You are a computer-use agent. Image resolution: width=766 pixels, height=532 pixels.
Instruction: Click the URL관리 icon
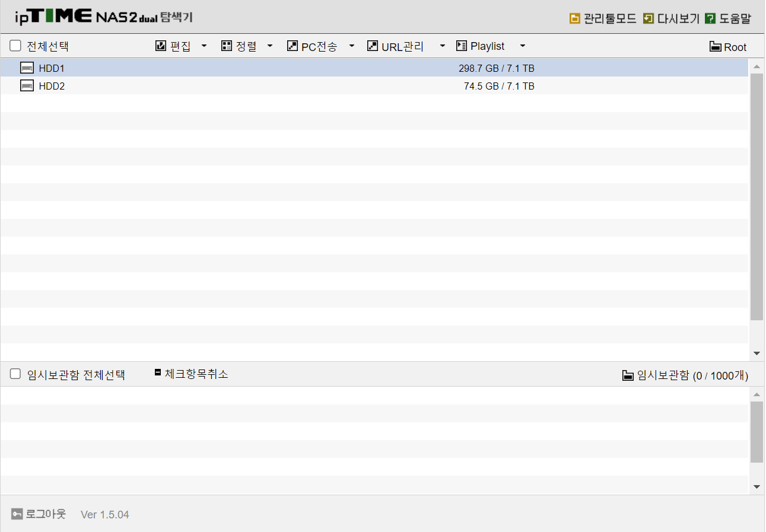click(373, 46)
